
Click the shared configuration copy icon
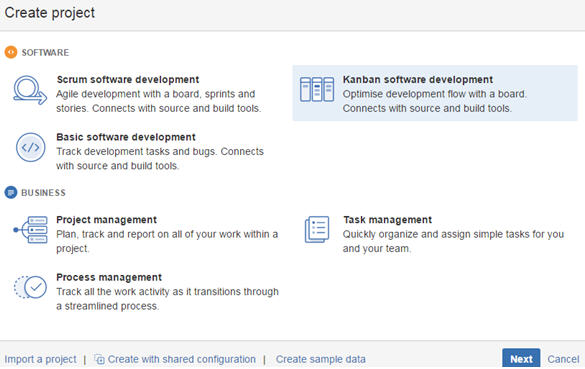99,359
